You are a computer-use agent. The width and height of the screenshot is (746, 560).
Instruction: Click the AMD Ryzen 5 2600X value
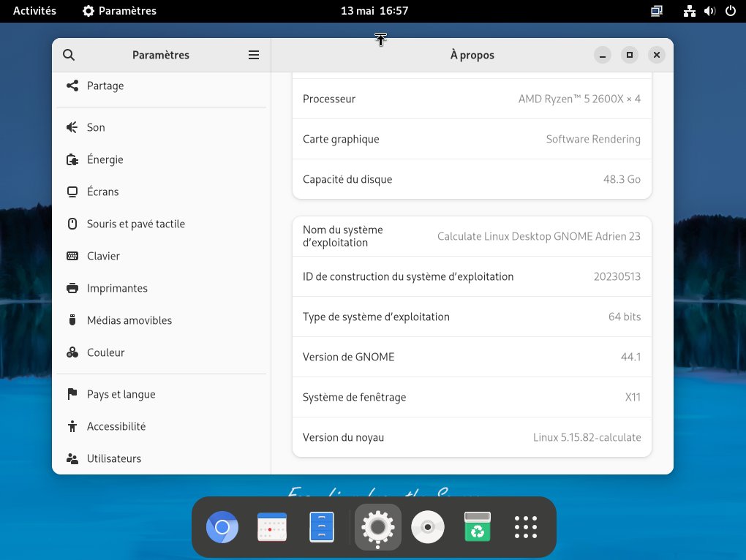(579, 99)
